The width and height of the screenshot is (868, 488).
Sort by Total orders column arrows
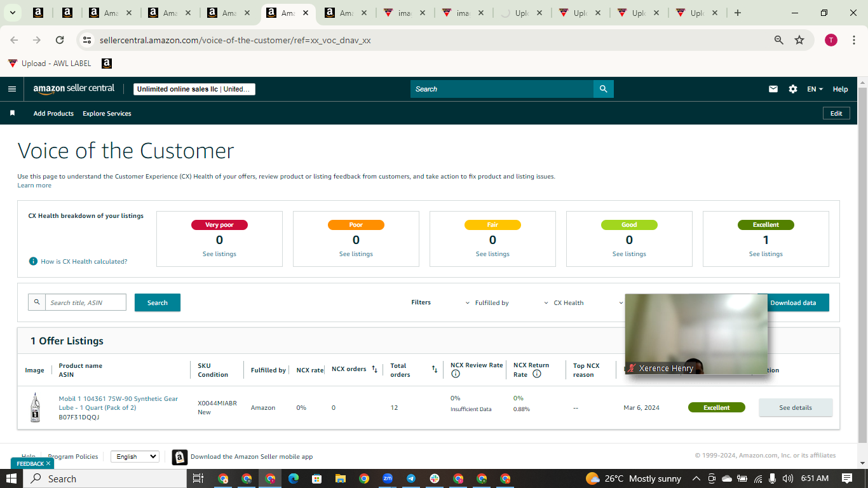pyautogui.click(x=435, y=369)
